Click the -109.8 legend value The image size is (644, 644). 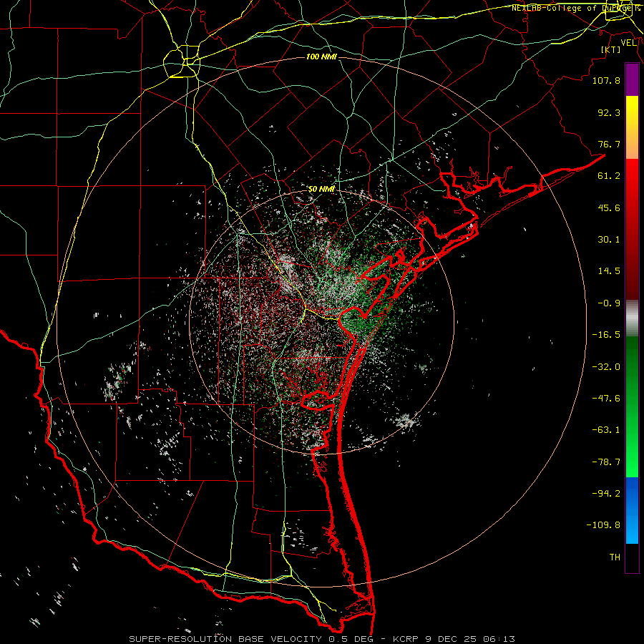click(x=603, y=525)
